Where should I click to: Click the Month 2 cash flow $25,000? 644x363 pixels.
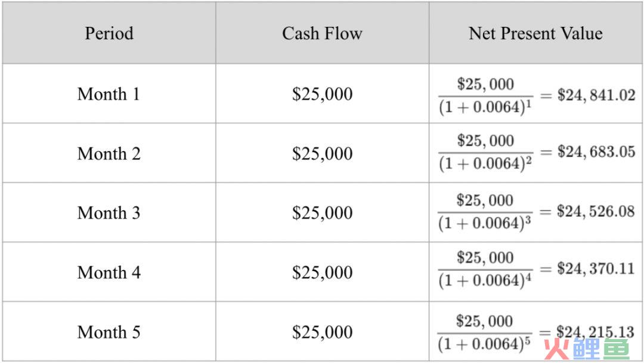tap(323, 154)
